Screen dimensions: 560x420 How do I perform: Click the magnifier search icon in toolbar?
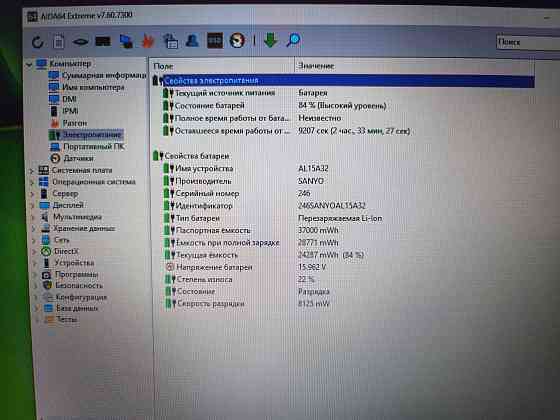tap(293, 40)
